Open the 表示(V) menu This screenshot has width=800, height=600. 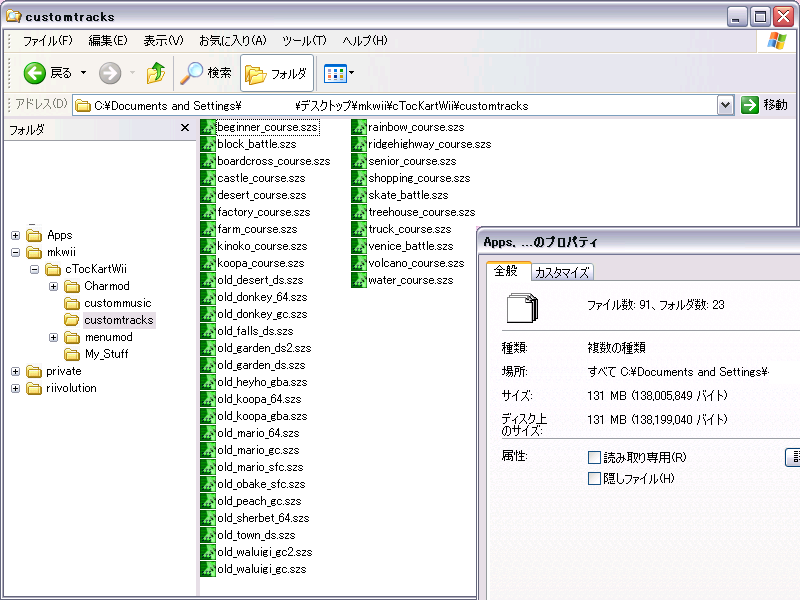pos(163,41)
